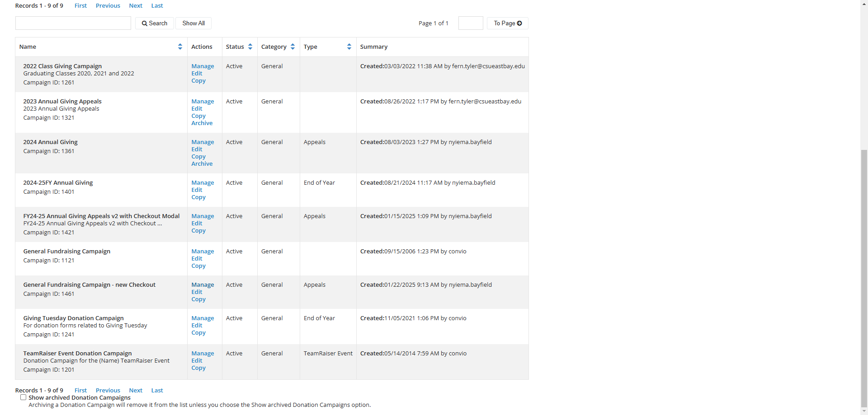The height and width of the screenshot is (415, 868).
Task: Edit the 2023 Annual Giving Appeals campaign
Action: pos(197,108)
